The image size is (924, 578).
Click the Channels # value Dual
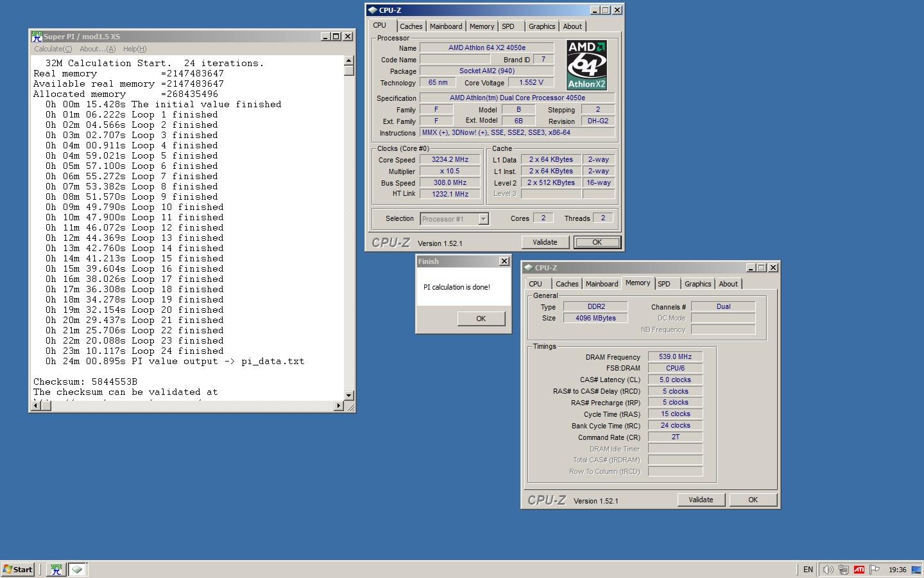tap(723, 306)
